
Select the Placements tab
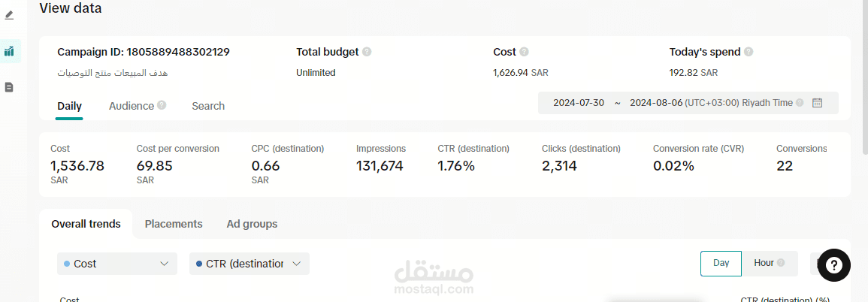tap(174, 224)
